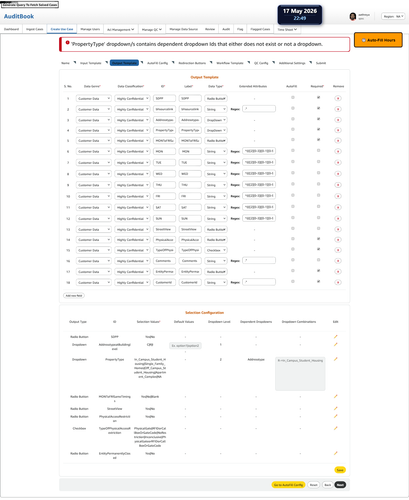The height and width of the screenshot is (500, 409).
Task: Click the Back button
Action: [328, 485]
